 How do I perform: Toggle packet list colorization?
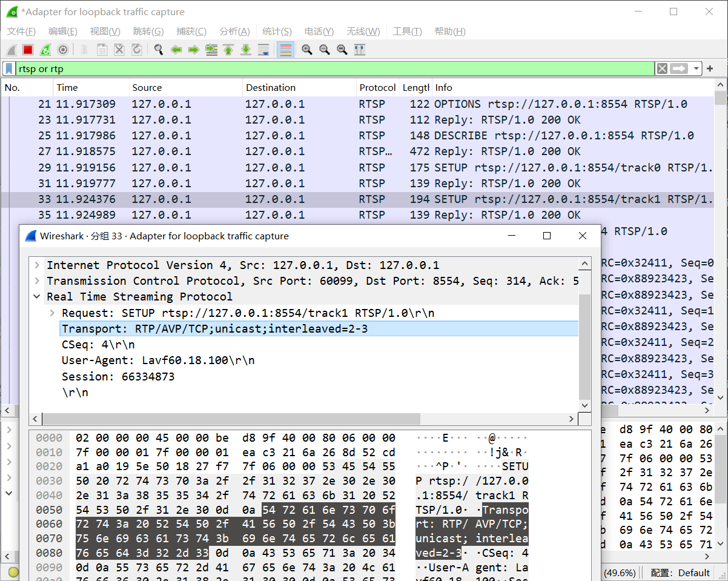click(285, 50)
